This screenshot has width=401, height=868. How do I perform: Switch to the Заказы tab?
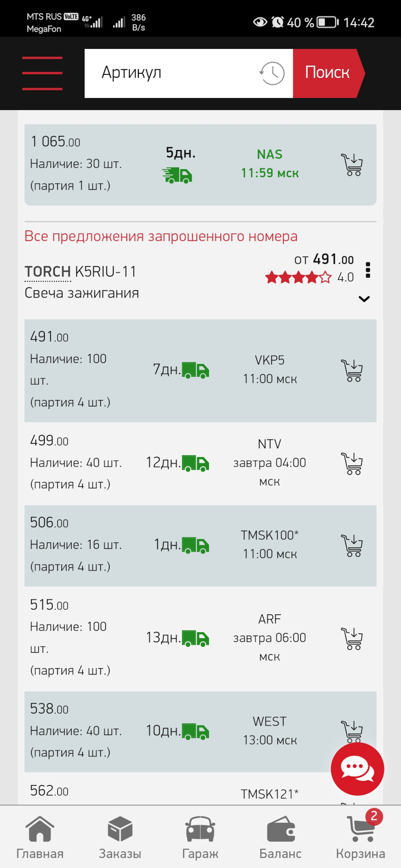(x=120, y=838)
